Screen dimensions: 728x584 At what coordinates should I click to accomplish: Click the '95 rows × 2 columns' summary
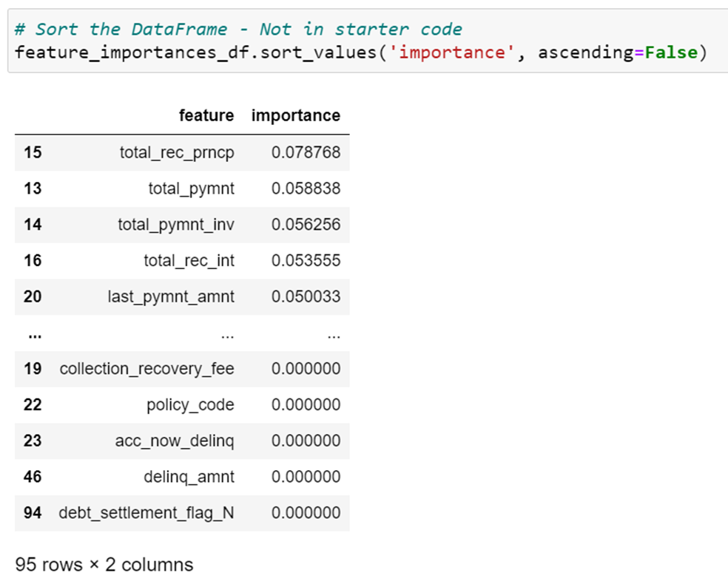pyautogui.click(x=104, y=565)
